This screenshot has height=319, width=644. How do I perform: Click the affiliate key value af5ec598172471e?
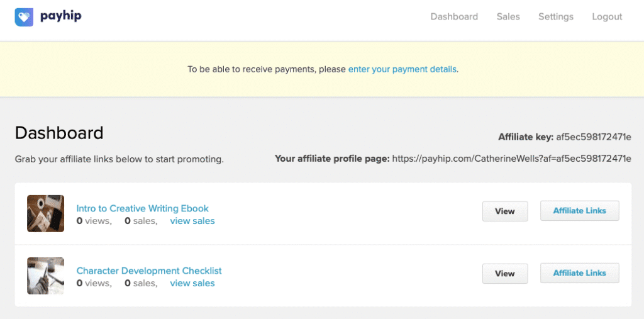click(594, 137)
